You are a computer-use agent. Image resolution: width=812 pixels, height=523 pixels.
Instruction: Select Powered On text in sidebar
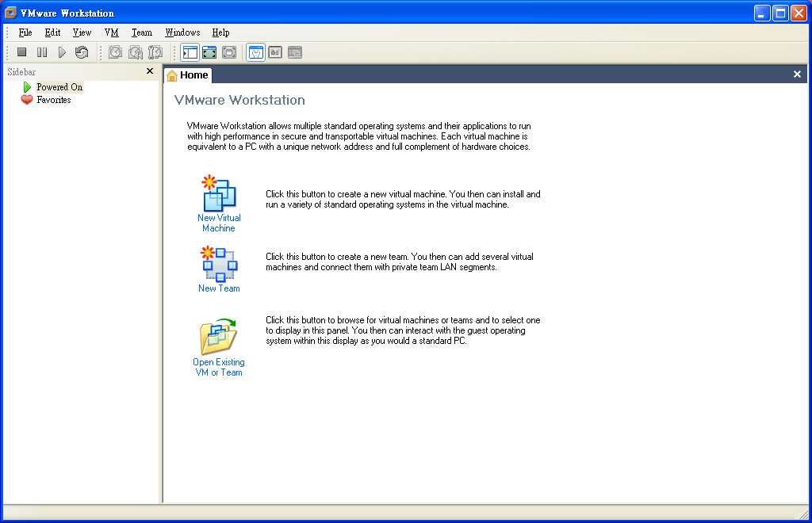59,87
